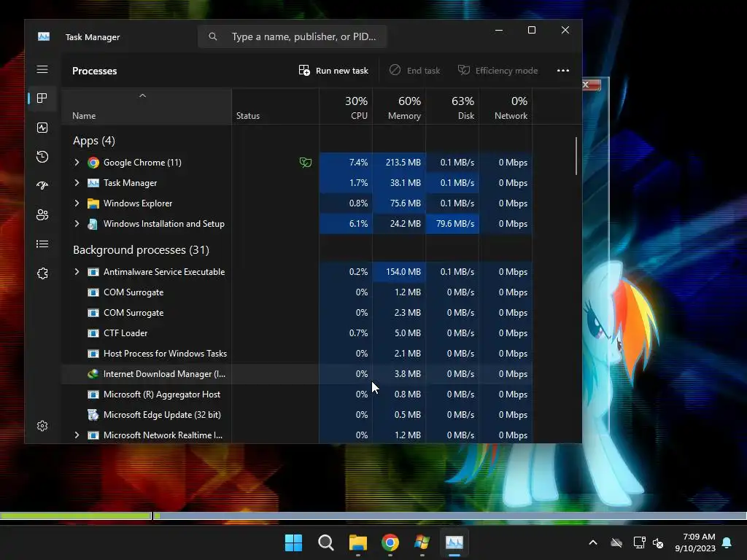Click the vertical scrollbar in process list
The width and height of the screenshot is (747, 560).
(576, 156)
